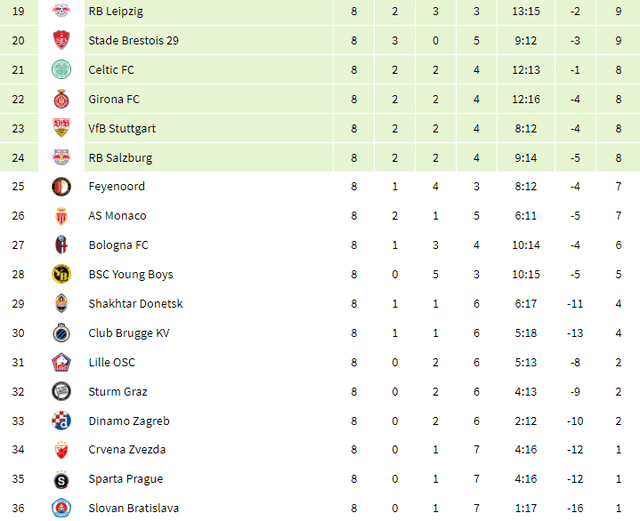This screenshot has width=640, height=521.
Task: Click the Bologna FC club crest
Action: 62,245
